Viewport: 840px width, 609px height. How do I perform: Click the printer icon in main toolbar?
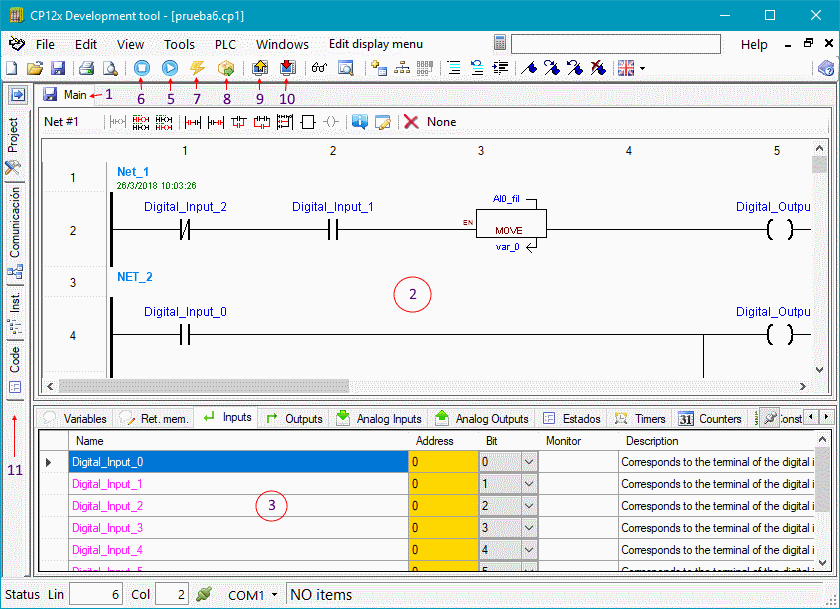(86, 68)
